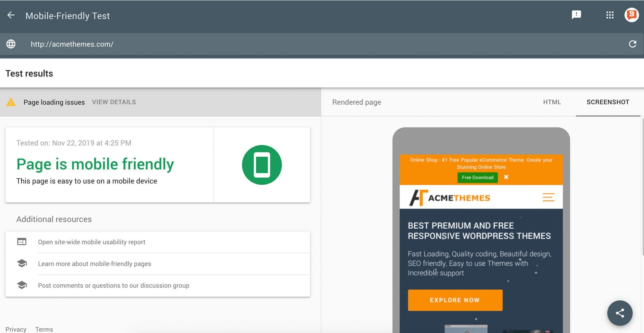This screenshot has height=333, width=644.
Task: Click the Mobile-Friendly Test title
Action: pyautogui.click(x=67, y=16)
